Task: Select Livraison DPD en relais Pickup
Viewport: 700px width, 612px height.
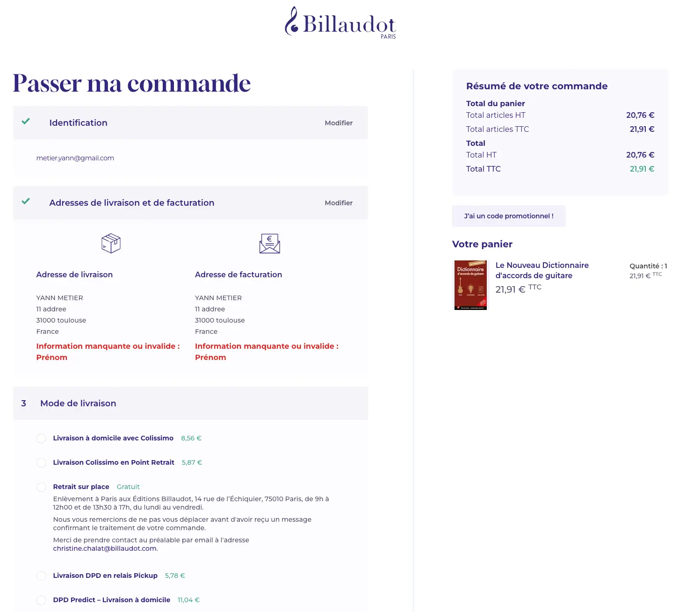Action: point(41,576)
